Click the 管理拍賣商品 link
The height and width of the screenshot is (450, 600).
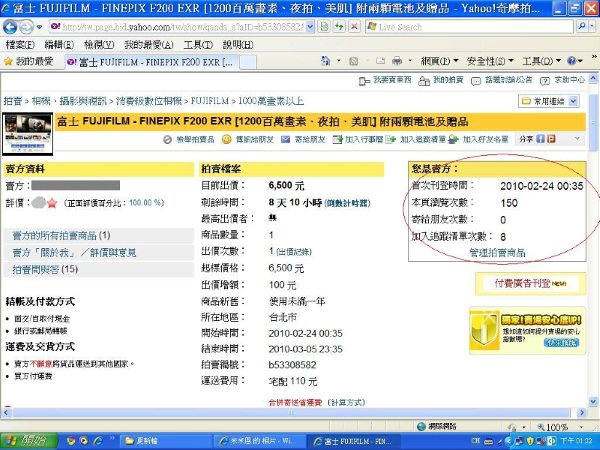[497, 253]
